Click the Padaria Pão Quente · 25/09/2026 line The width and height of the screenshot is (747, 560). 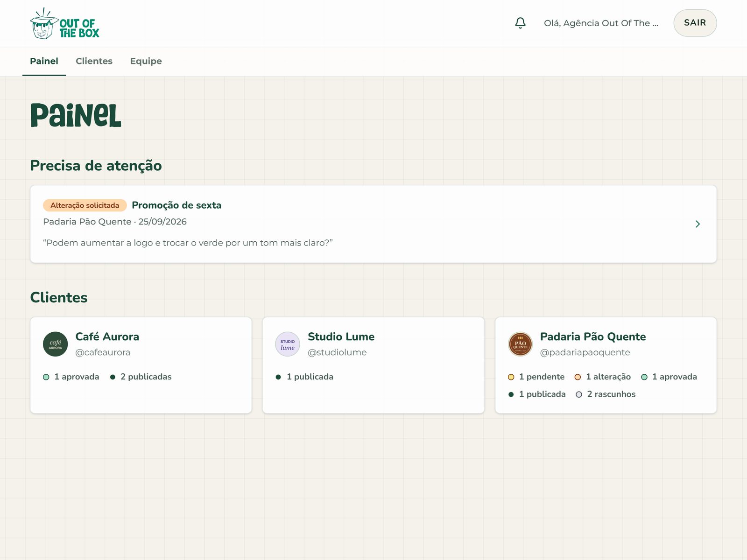(115, 222)
